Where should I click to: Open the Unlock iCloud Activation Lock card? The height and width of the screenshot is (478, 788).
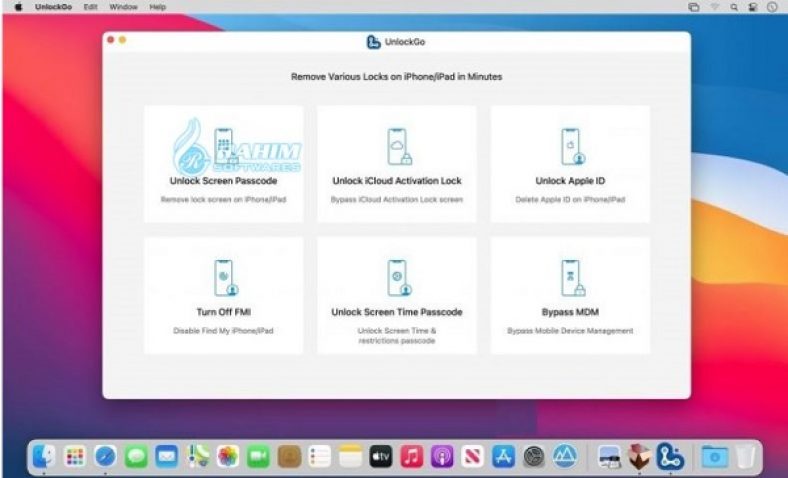tap(397, 164)
